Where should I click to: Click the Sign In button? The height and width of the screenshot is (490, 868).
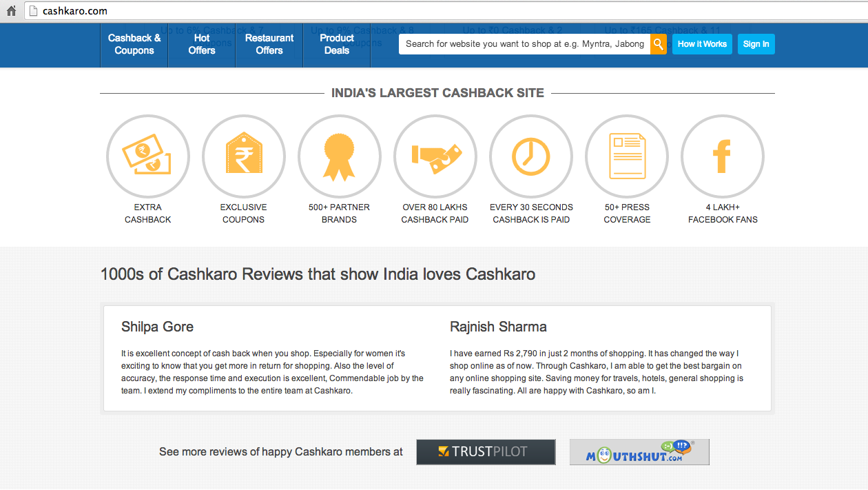pyautogui.click(x=756, y=44)
